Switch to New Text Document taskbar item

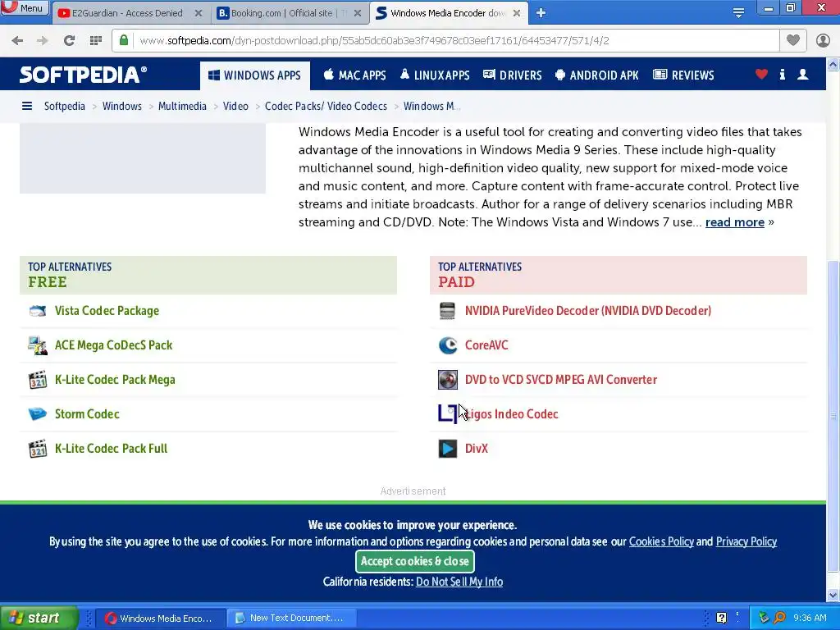[291, 618]
